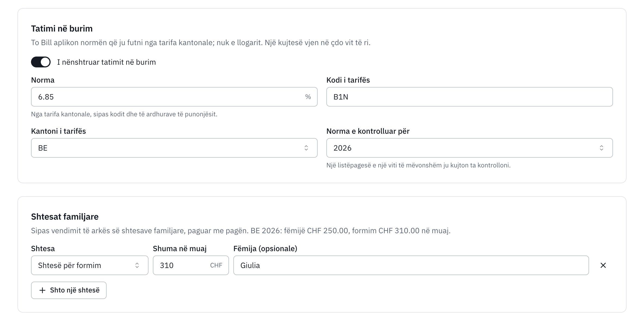Click the chevron icon beside Shtesë për formim
Image resolution: width=644 pixels, height=324 pixels.
[137, 265]
